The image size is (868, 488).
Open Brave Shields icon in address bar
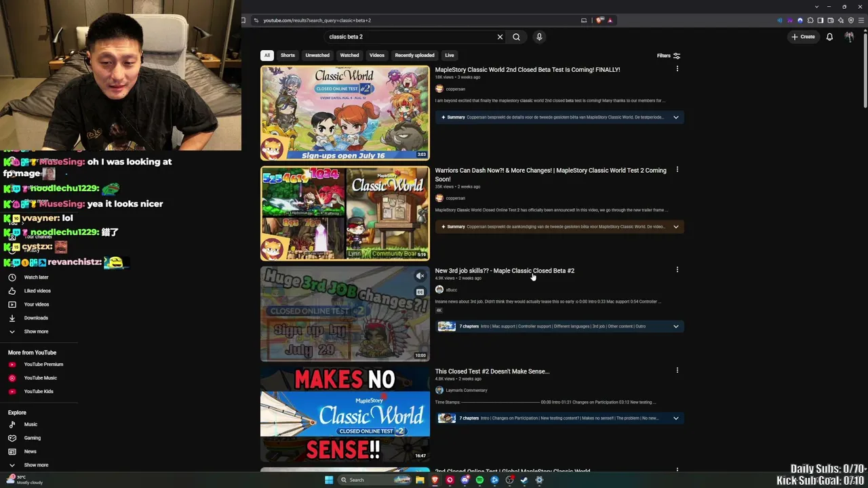pos(599,20)
